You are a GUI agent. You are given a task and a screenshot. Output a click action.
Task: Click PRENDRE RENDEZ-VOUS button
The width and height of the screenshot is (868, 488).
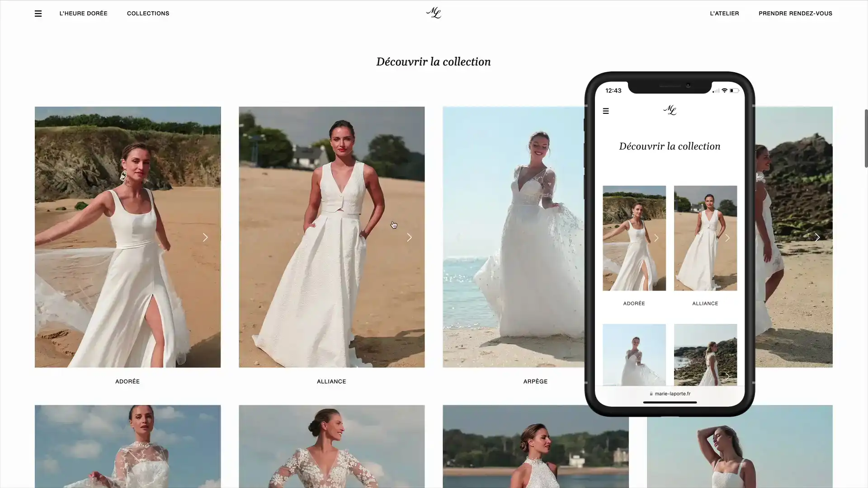[795, 13]
